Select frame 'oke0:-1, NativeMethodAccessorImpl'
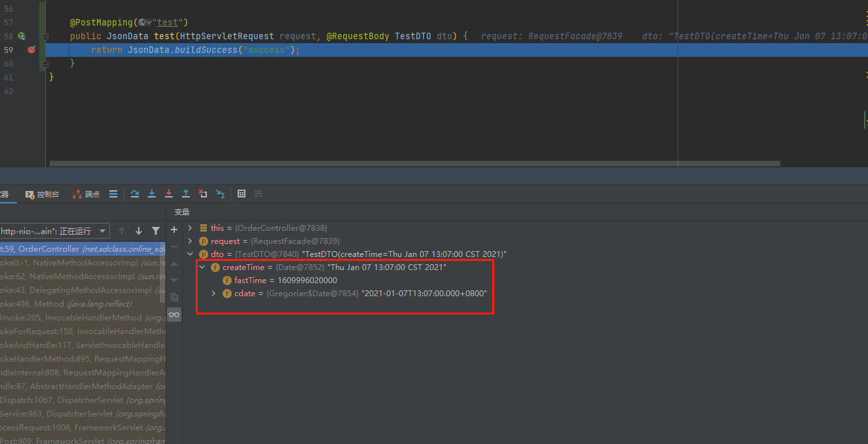868x444 pixels. [x=82, y=263]
